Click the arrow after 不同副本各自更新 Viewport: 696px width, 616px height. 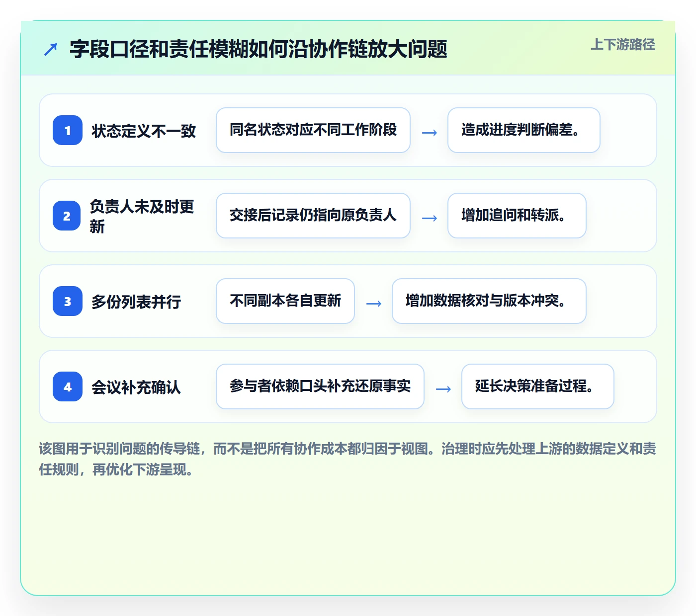(x=374, y=304)
